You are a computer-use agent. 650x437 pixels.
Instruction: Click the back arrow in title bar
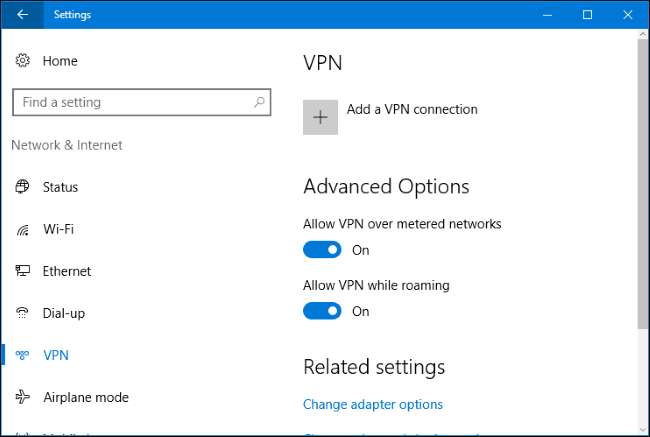22,15
